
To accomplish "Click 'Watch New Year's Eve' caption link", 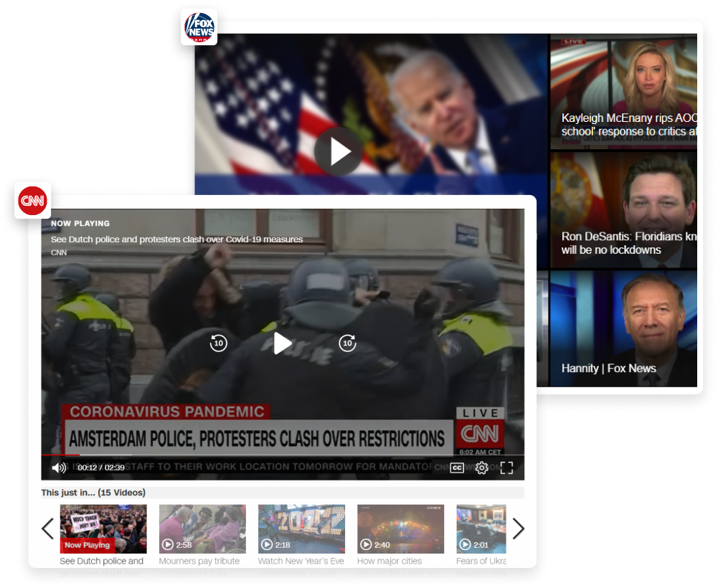I will tap(301, 561).
